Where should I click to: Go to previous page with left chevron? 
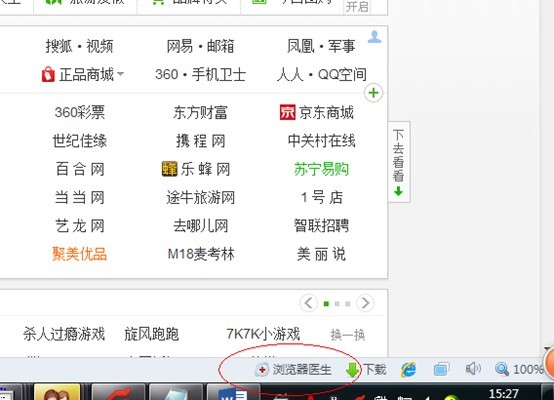(308, 303)
